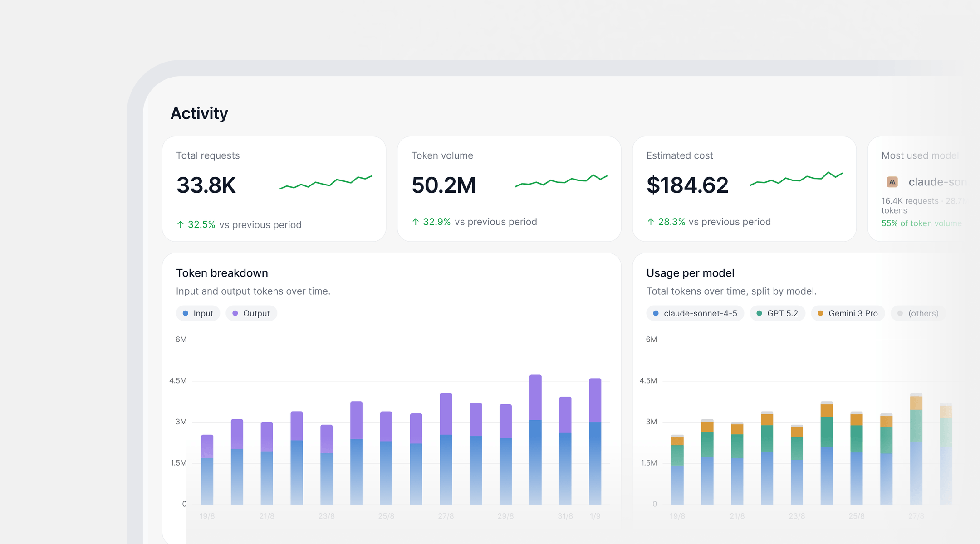Screen dimensions: 980x544
Task: Select the 27/8 bar in Token breakdown
Action: pos(446,449)
